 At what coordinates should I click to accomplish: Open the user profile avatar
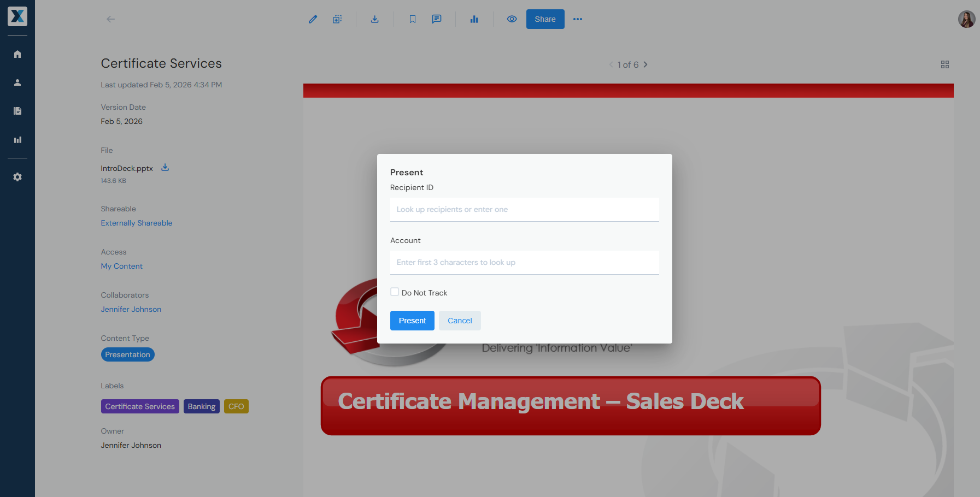point(966,19)
